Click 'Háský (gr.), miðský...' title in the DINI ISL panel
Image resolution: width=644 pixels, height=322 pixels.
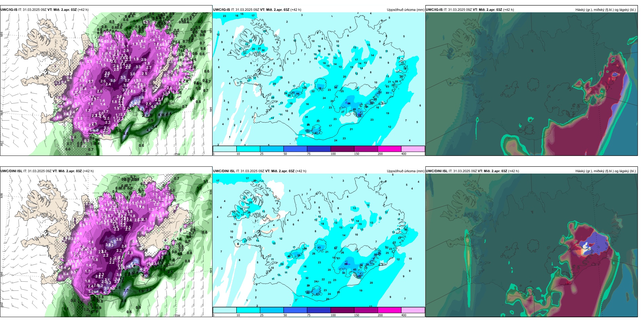coord(605,171)
